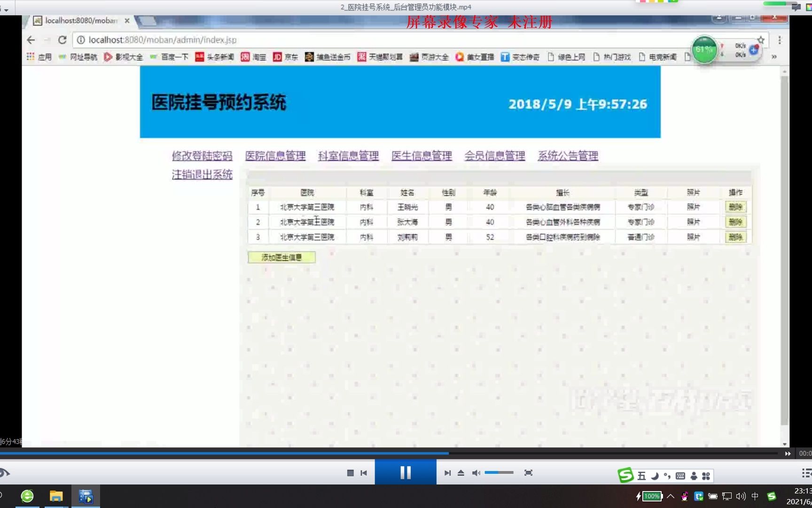
Task: Bookmark the page with the star icon
Action: click(x=761, y=40)
